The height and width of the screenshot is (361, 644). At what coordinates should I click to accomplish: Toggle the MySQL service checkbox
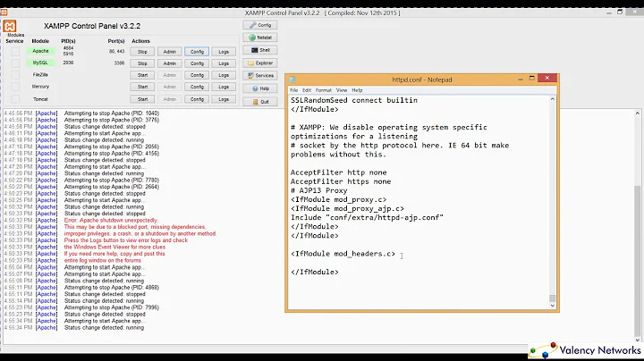pos(15,63)
